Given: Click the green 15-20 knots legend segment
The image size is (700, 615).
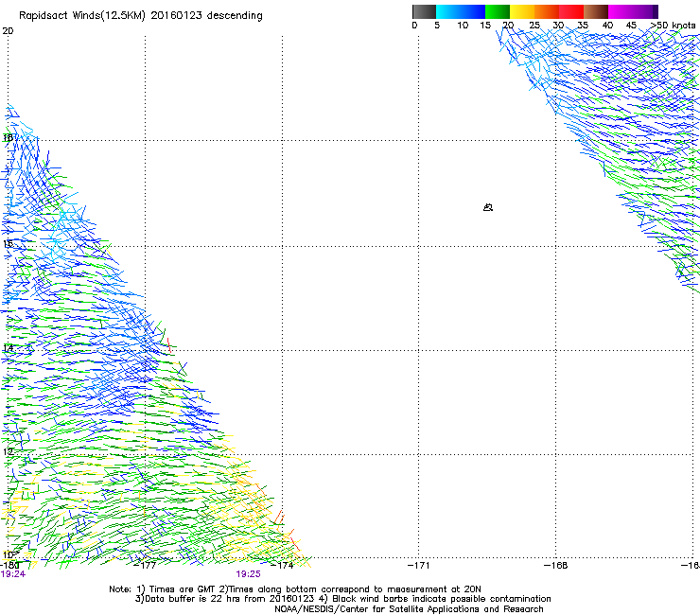Looking at the screenshot, I should pyautogui.click(x=498, y=11).
